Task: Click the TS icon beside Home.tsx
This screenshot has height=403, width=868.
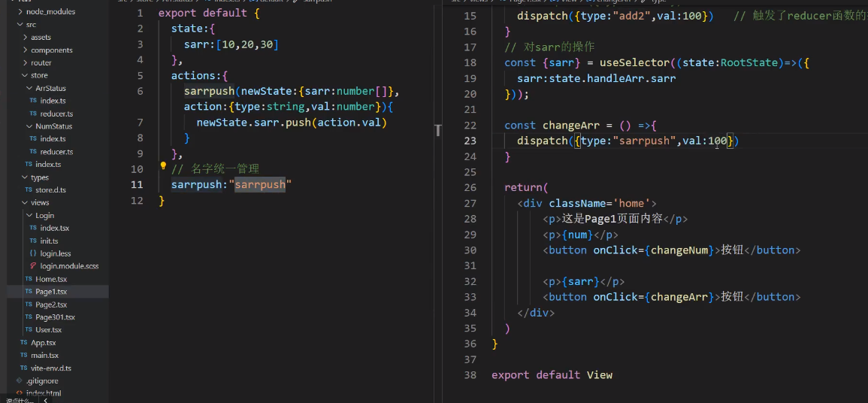Action: click(x=29, y=279)
